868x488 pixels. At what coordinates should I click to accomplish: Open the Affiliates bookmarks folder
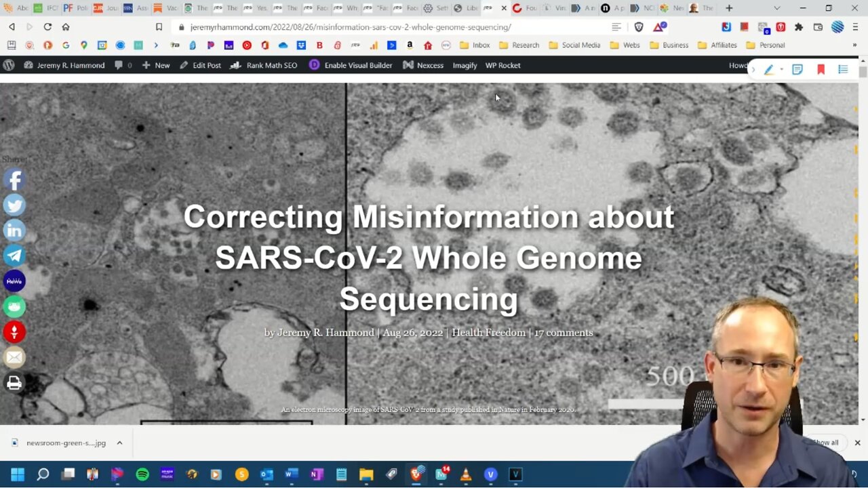click(x=717, y=45)
